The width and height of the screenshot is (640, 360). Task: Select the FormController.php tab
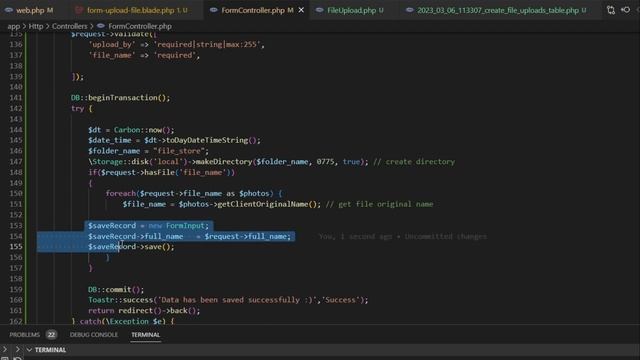(x=253, y=10)
